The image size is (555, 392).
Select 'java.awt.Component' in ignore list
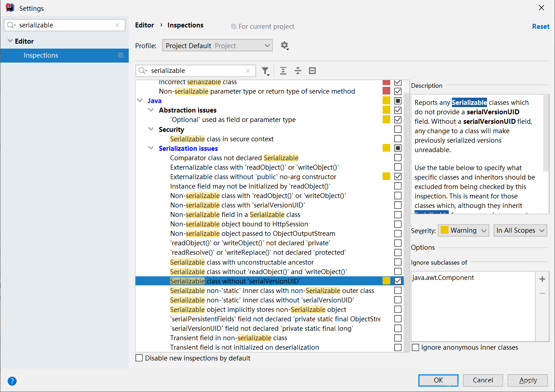click(x=443, y=278)
